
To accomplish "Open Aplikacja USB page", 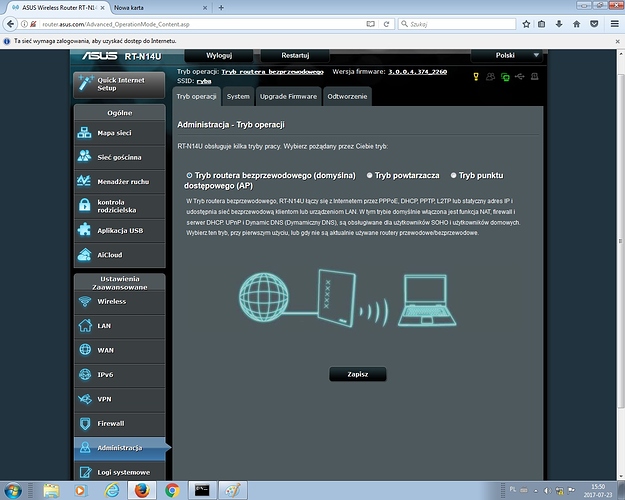I will (120, 230).
